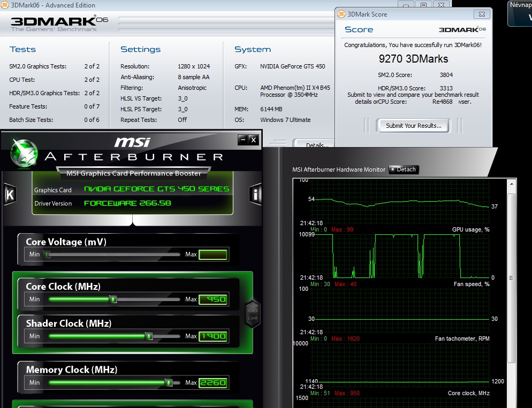
Task: Click the Feature Tests 0 of 7 value
Action: (92, 106)
